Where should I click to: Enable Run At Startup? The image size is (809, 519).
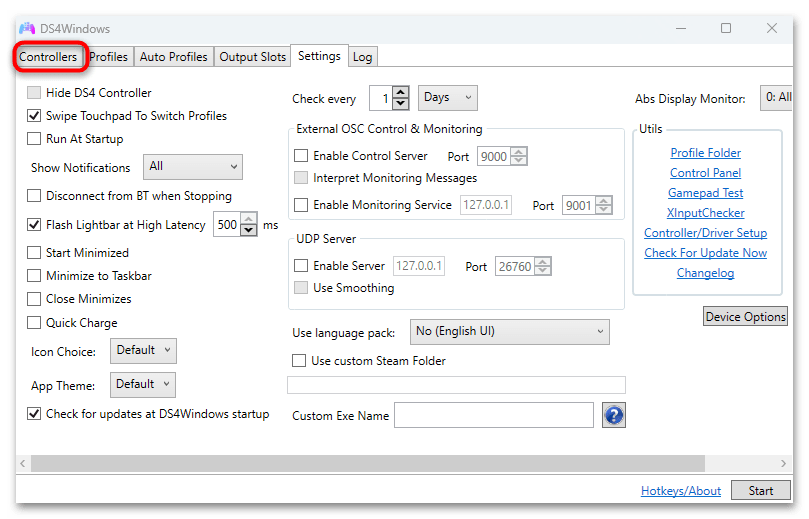[34, 139]
